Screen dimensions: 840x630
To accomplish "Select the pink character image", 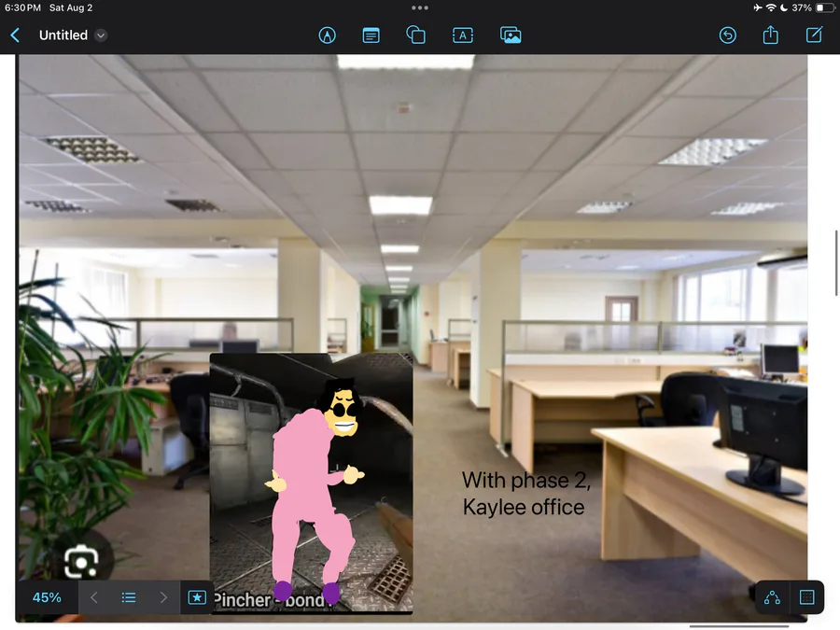I will point(311,483).
